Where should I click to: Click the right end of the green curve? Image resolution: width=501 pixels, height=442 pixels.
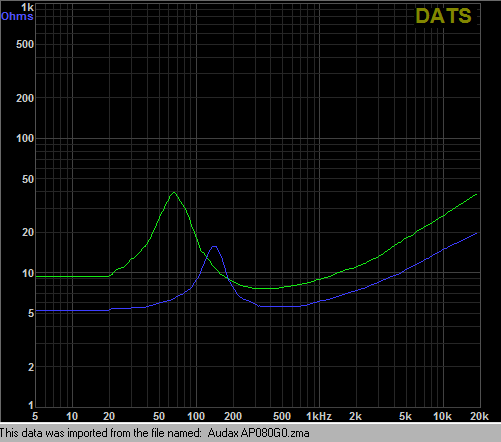click(476, 194)
